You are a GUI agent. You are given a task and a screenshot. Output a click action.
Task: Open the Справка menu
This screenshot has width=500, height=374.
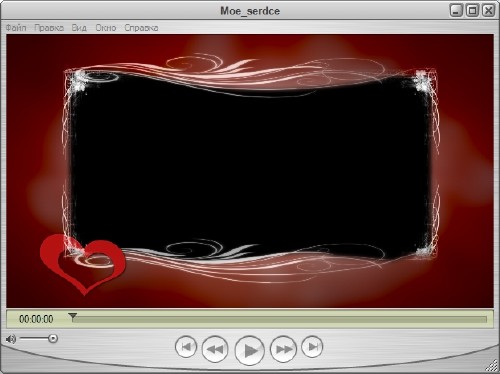tap(141, 28)
